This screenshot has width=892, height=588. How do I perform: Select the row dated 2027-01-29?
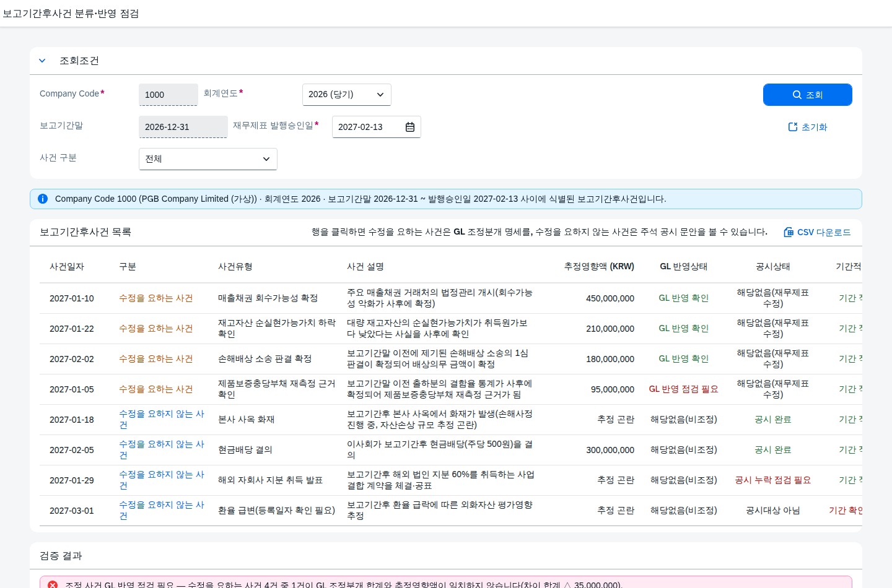click(450, 480)
